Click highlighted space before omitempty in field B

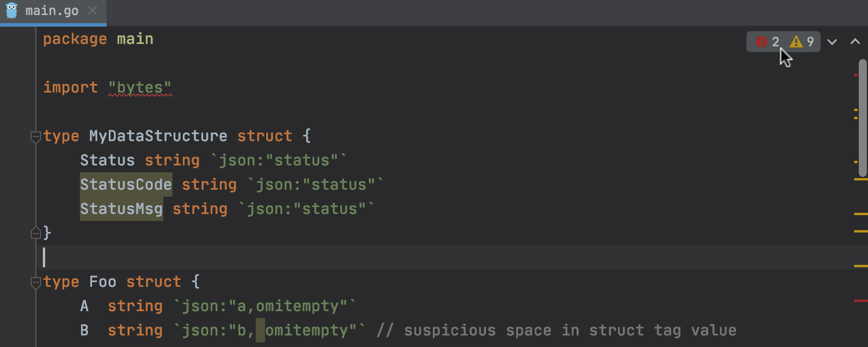click(260, 331)
